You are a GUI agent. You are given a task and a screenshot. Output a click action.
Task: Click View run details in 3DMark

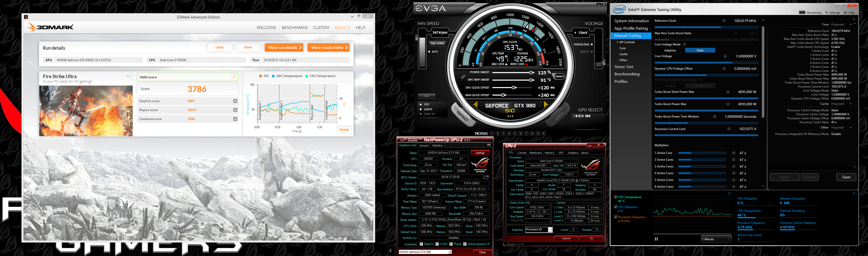point(285,47)
